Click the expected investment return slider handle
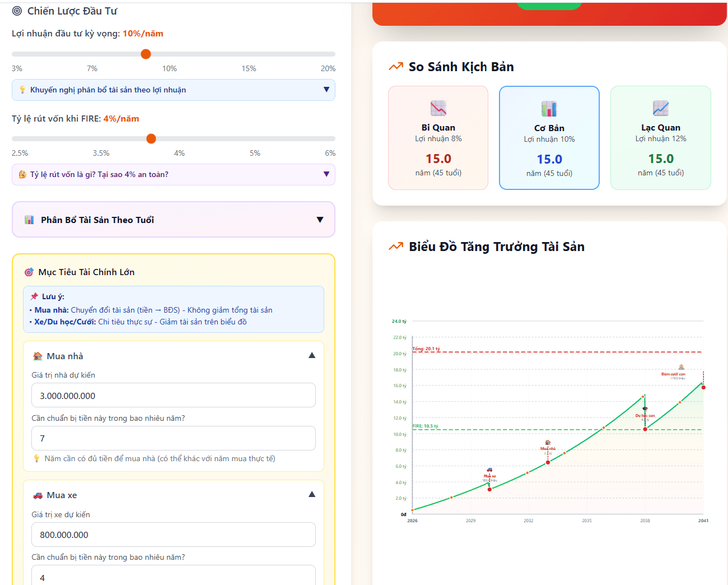This screenshot has height=585, width=728. (x=146, y=54)
